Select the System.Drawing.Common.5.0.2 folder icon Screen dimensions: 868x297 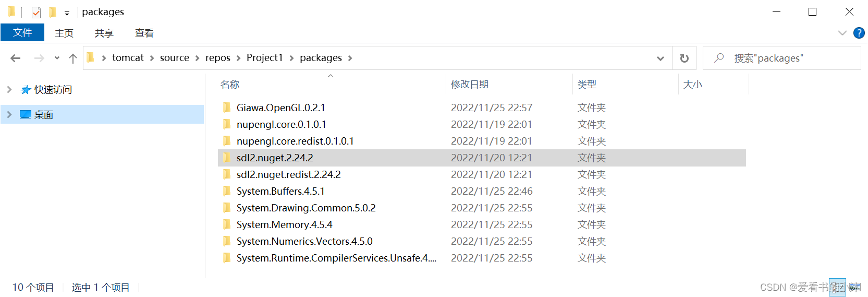227,208
